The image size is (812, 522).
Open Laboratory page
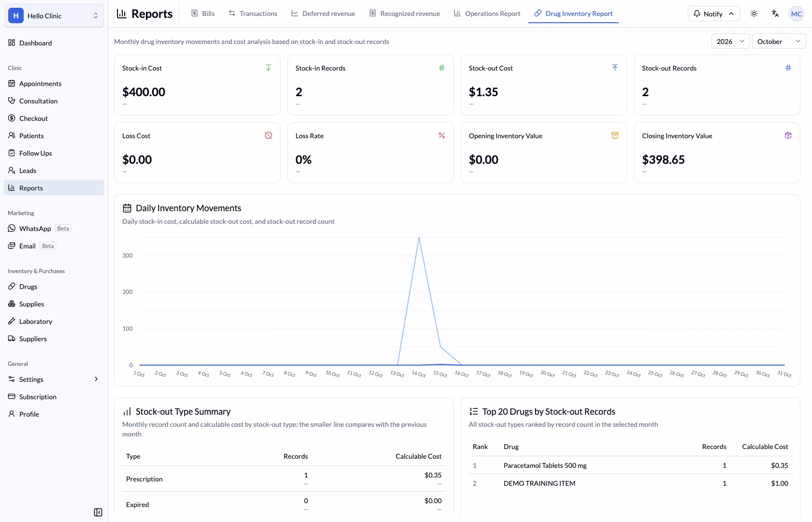[54, 321]
